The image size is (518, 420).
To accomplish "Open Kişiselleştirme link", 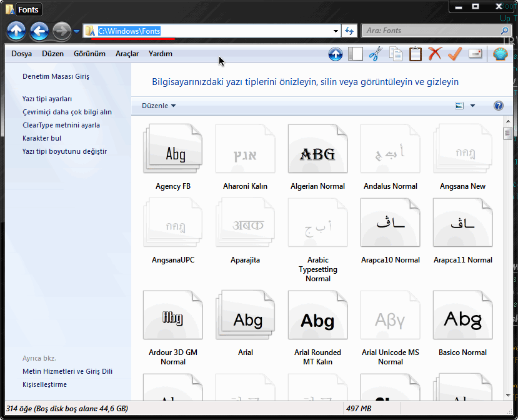I will pyautogui.click(x=44, y=384).
